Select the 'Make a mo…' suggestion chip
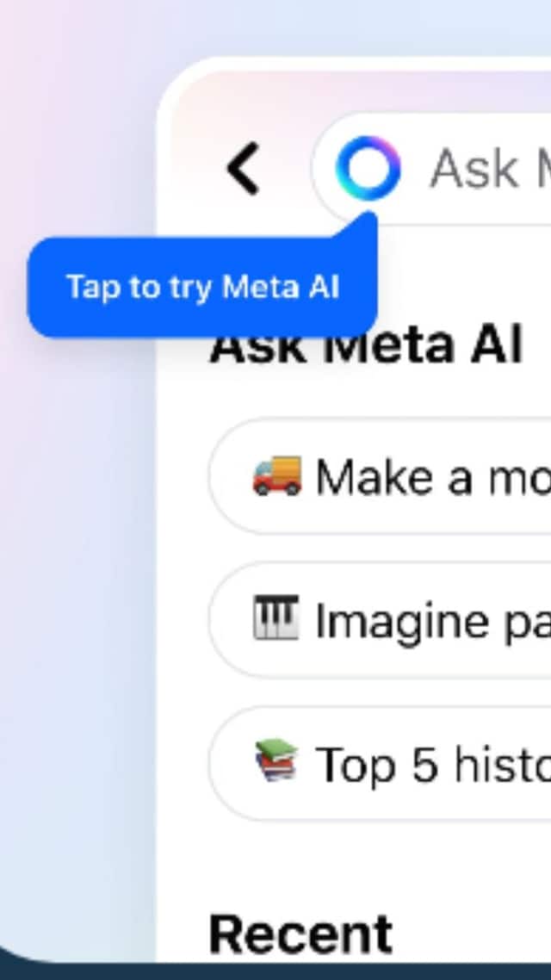This screenshot has width=551, height=980. click(x=380, y=476)
